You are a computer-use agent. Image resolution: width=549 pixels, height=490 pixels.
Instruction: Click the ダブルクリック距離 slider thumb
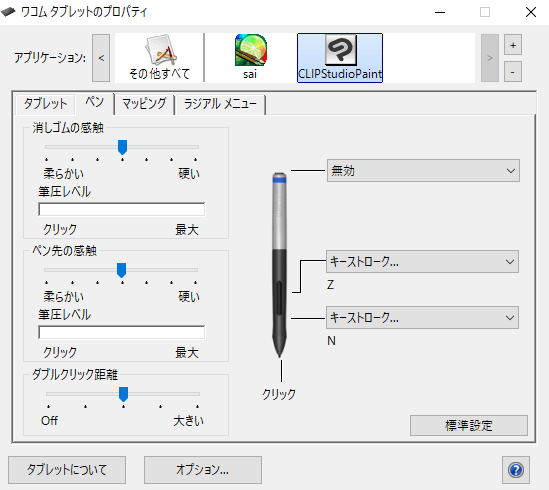(123, 394)
